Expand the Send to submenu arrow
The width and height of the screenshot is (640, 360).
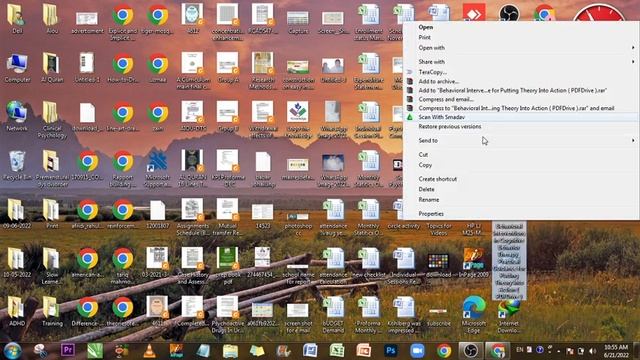(x=633, y=140)
